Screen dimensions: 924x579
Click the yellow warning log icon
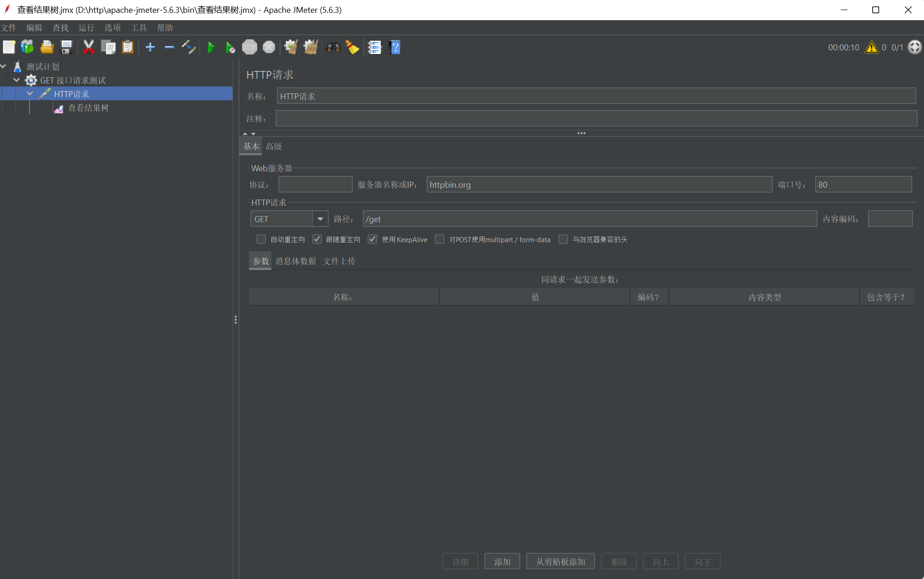[x=871, y=47]
